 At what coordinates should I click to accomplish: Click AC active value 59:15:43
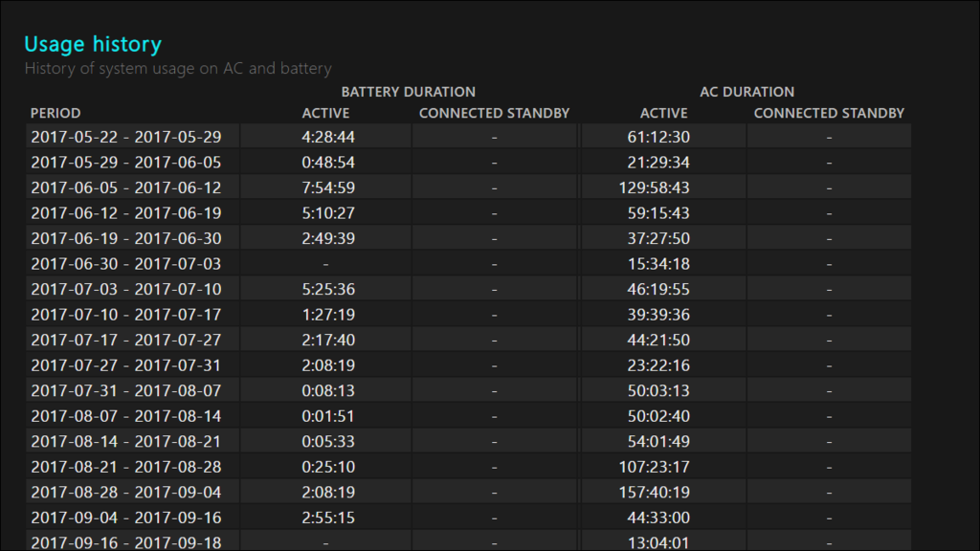point(658,213)
